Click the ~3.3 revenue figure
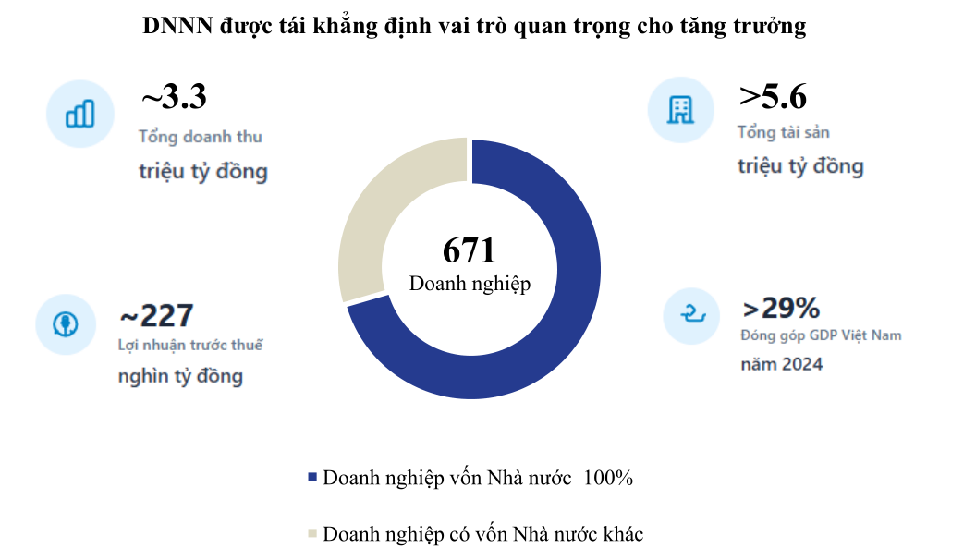 pyautogui.click(x=173, y=96)
